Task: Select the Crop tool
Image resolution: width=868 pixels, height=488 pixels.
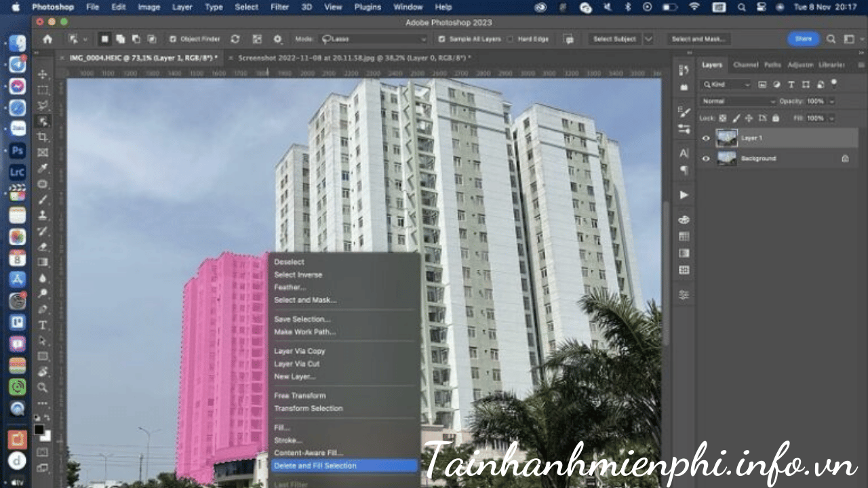Action: [43, 137]
